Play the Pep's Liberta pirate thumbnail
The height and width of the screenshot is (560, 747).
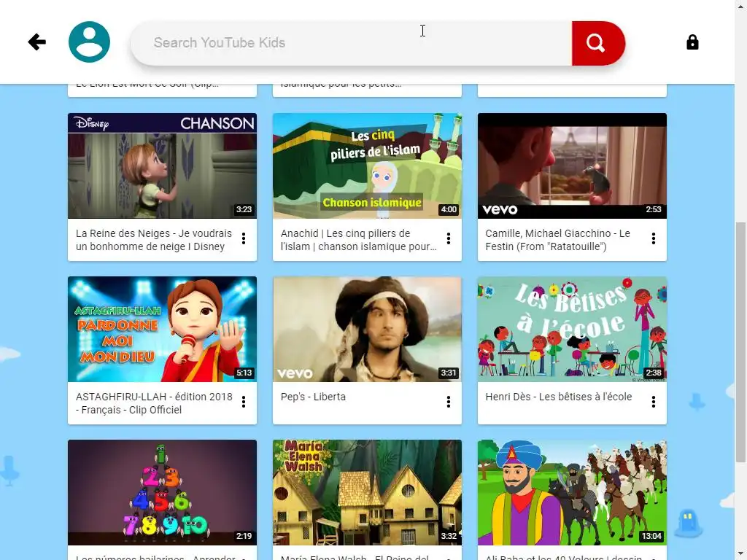[367, 329]
